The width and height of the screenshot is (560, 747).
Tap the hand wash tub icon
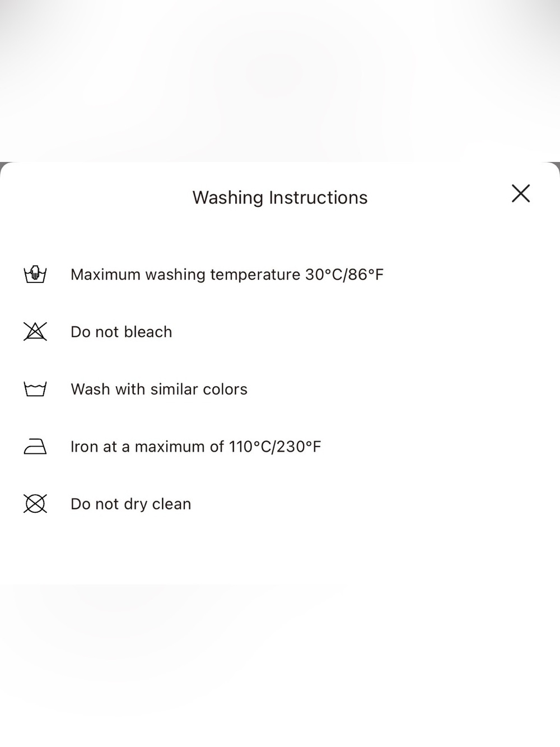(35, 274)
